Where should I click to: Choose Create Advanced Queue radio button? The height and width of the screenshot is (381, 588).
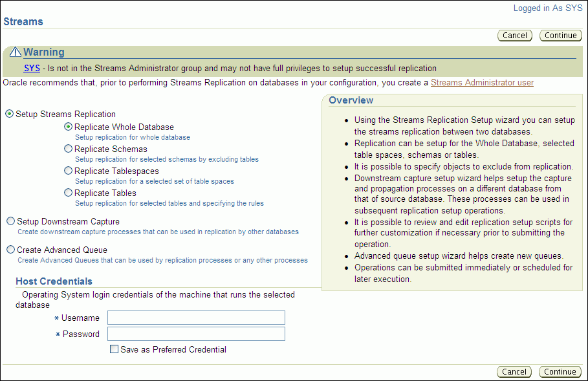tap(10, 250)
